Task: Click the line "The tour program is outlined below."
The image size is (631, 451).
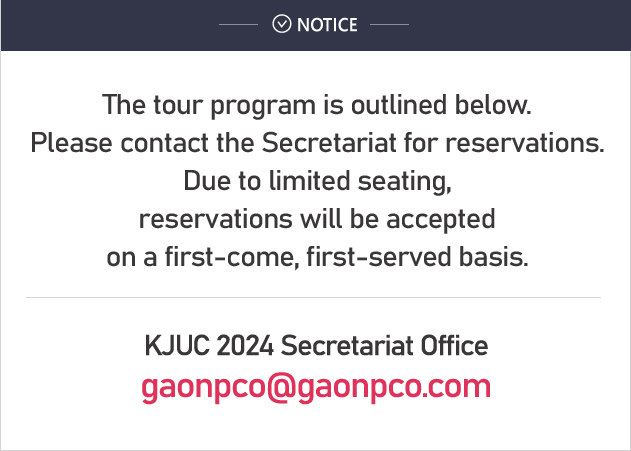Action: [317, 105]
